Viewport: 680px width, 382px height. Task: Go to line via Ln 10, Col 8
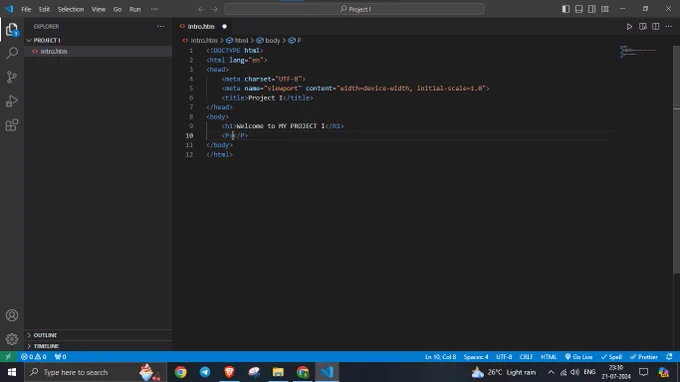[x=440, y=357]
